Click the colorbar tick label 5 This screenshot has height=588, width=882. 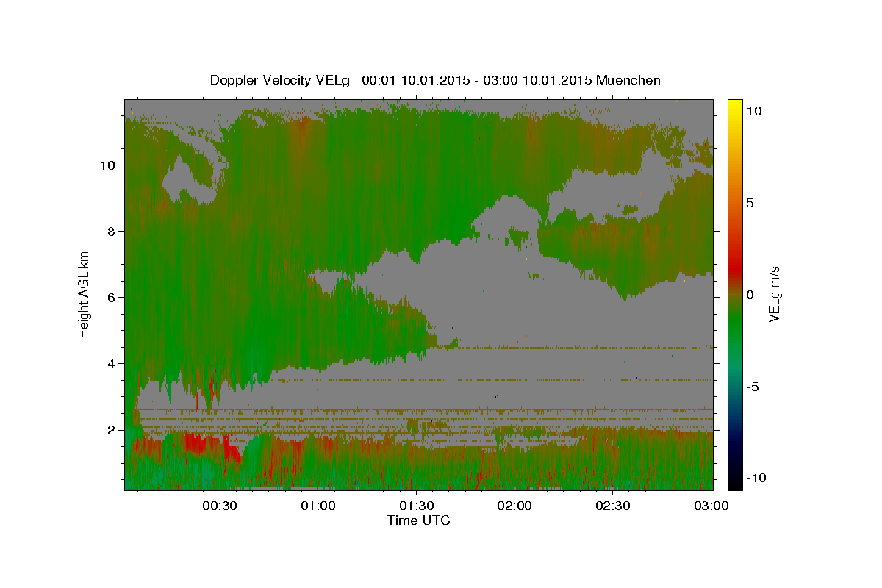pyautogui.click(x=752, y=203)
